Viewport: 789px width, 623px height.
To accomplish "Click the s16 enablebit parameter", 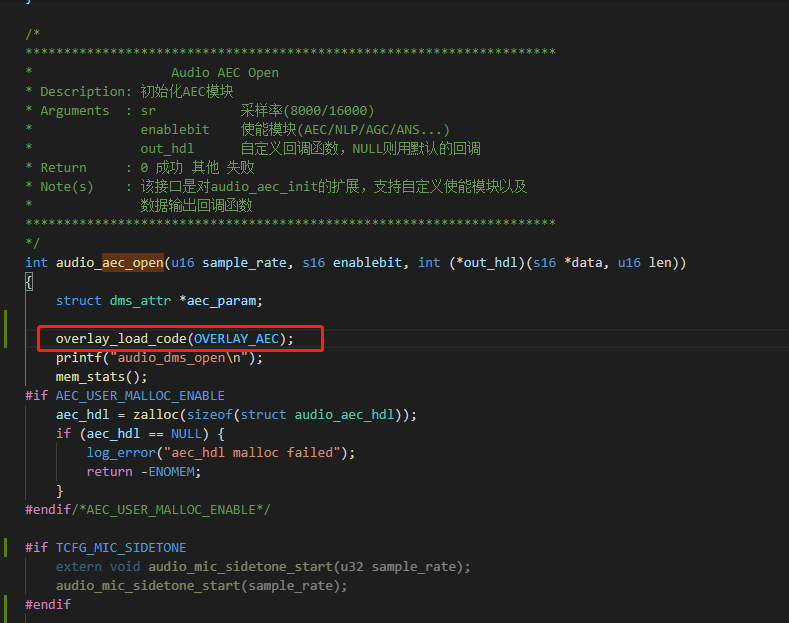I will click(x=352, y=263).
